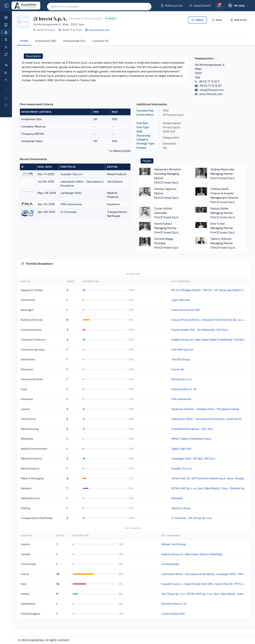Open the Palmers Textil Group link
This screenshot has width=255, height=644.
[x=173, y=544]
